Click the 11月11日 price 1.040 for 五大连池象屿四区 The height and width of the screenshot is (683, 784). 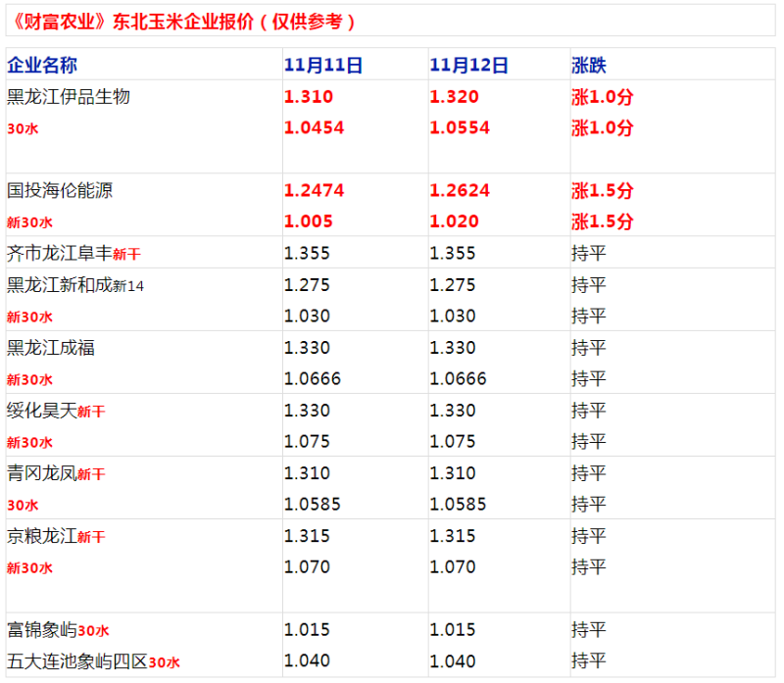(307, 661)
